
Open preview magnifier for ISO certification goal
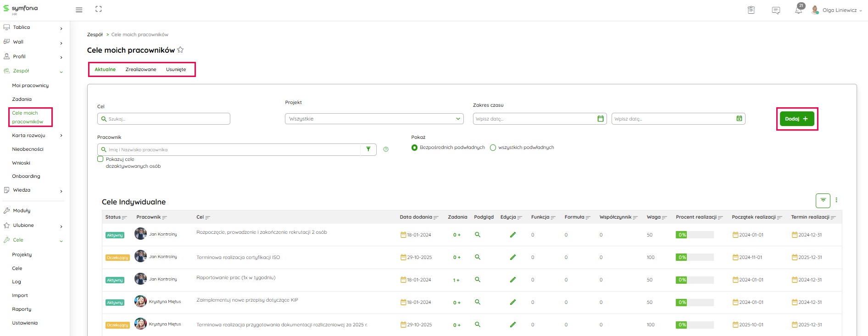click(x=478, y=257)
